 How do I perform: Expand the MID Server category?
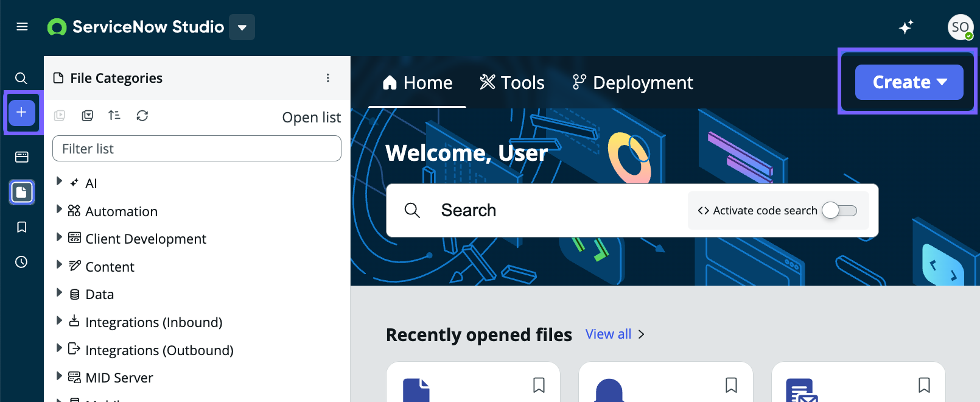[x=59, y=375]
